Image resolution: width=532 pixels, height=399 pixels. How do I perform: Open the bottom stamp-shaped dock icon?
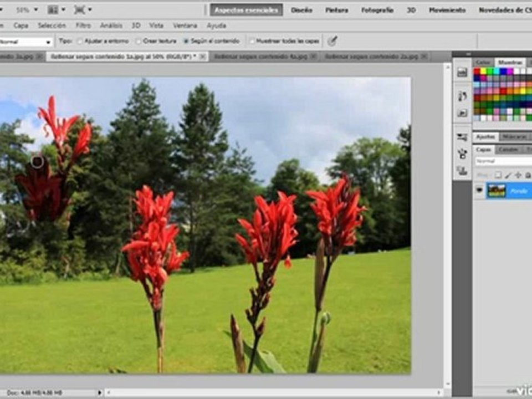462,170
